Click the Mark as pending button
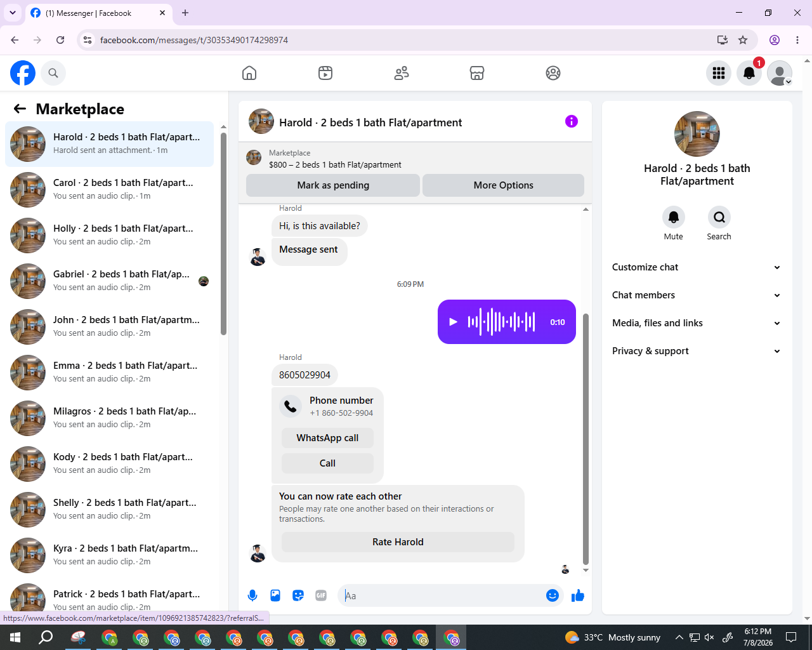Screen dimensions: 812x650 coord(333,185)
